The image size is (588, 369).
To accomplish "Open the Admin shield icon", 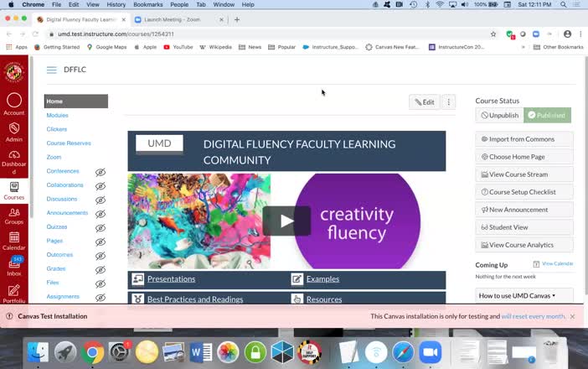I will click(13, 132).
